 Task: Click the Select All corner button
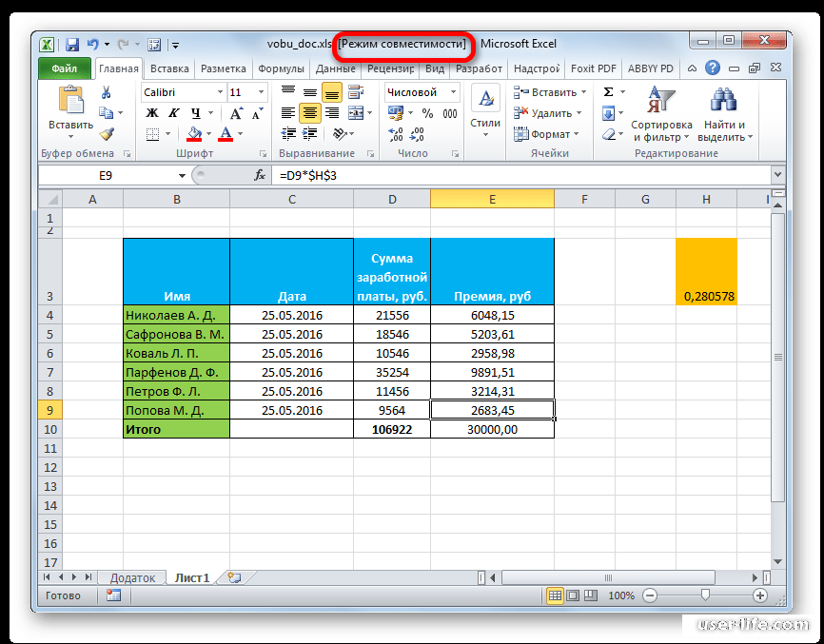click(x=50, y=199)
